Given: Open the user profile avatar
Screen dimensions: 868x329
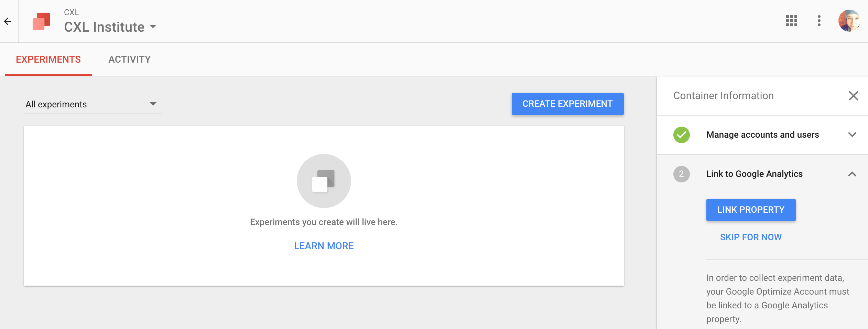Looking at the screenshot, I should (x=849, y=21).
